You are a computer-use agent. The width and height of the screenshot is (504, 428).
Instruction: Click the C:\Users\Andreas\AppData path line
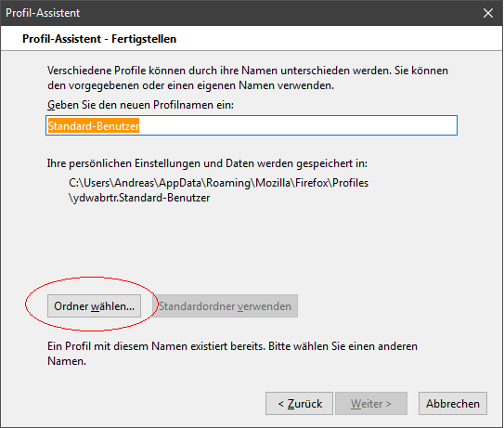point(218,183)
